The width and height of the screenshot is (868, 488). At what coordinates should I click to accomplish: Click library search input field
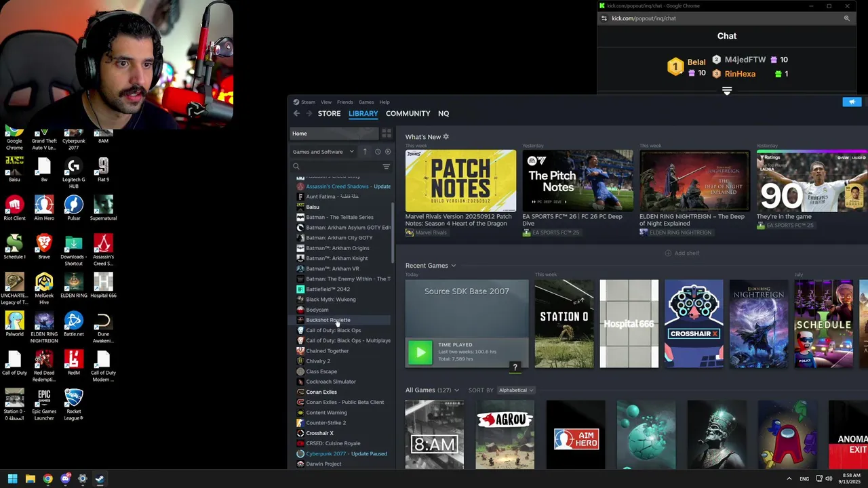pyautogui.click(x=336, y=167)
